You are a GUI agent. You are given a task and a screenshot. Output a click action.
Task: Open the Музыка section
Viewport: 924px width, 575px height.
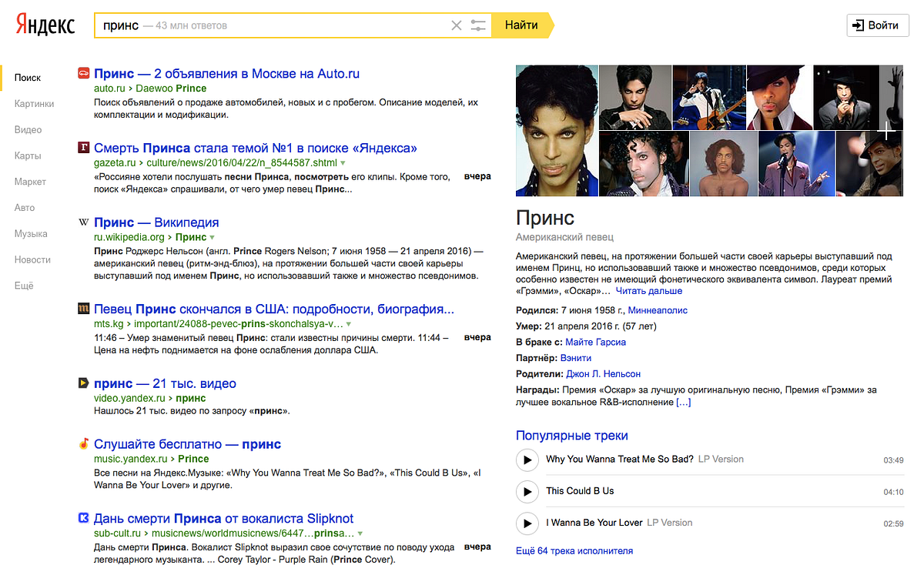[31, 234]
